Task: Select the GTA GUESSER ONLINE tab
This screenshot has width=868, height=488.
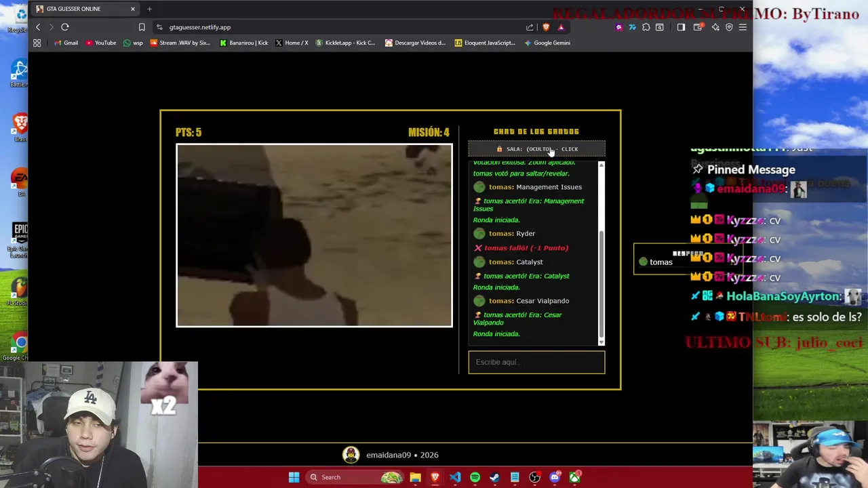Action: tap(85, 9)
